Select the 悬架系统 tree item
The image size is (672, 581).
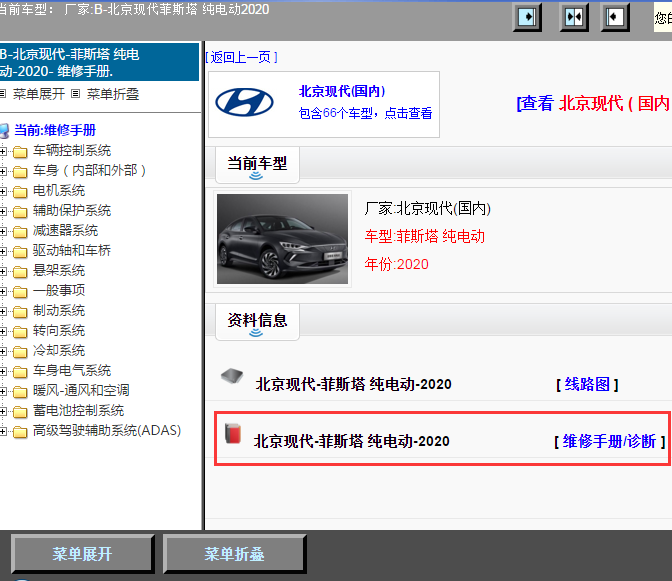pos(59,271)
